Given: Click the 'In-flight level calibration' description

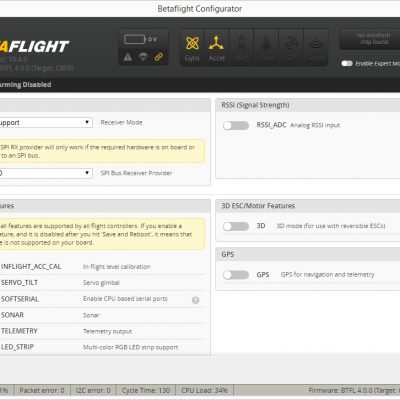Looking at the screenshot, I should [117, 267].
